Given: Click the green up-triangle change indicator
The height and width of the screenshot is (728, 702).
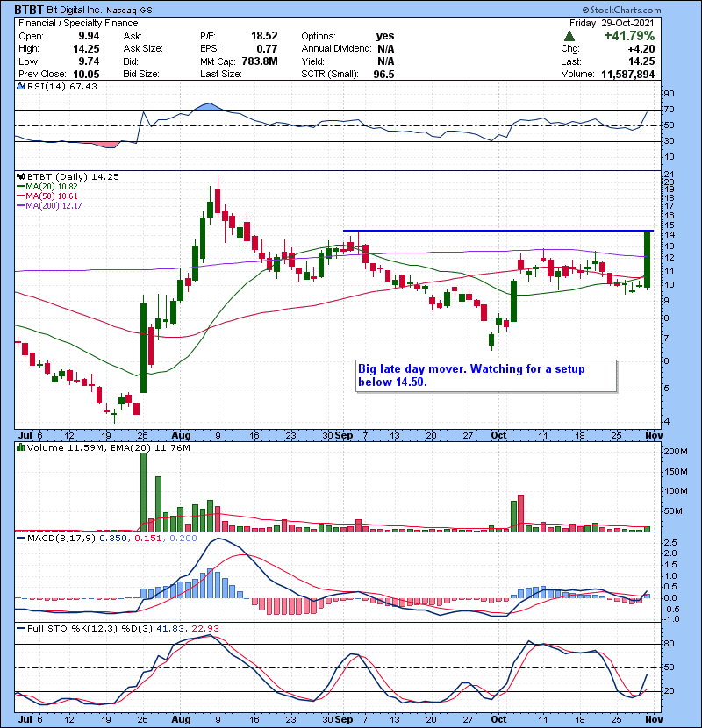Looking at the screenshot, I should pos(569,36).
